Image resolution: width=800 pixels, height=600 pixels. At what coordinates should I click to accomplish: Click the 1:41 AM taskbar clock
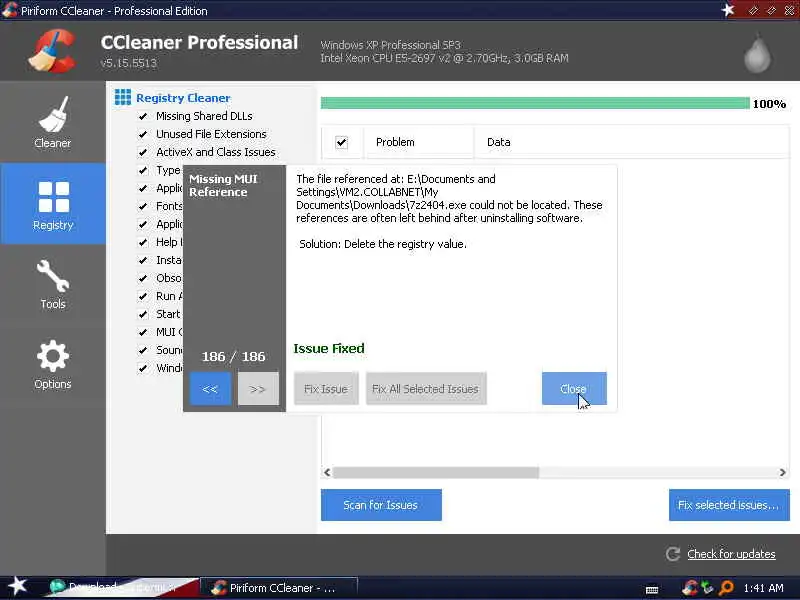coord(763,588)
